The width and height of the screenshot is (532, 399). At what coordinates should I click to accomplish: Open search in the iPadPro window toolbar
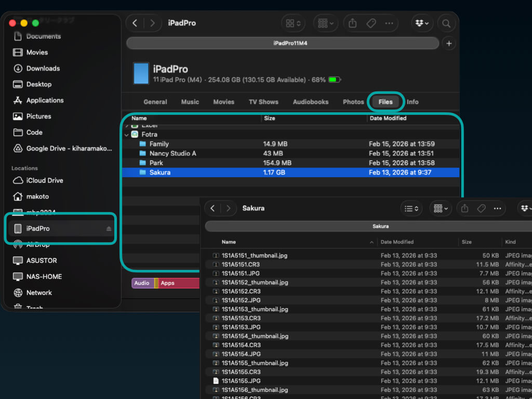point(446,23)
